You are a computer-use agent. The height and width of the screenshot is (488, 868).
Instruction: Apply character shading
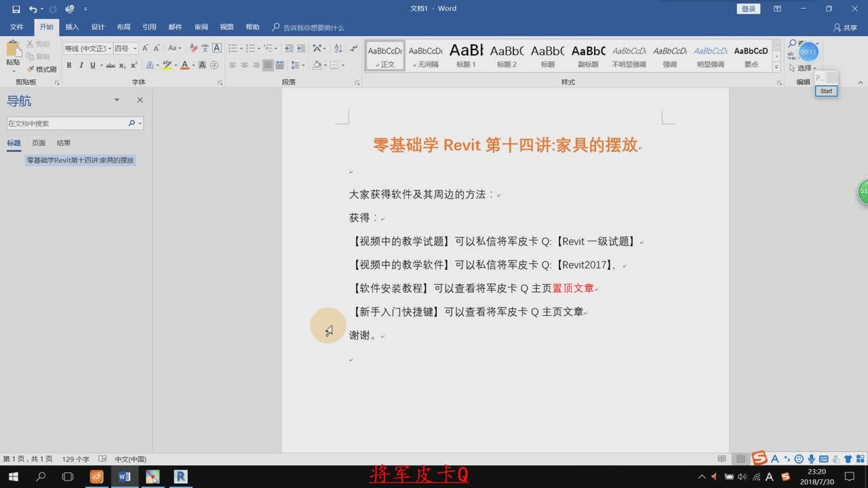pyautogui.click(x=202, y=66)
